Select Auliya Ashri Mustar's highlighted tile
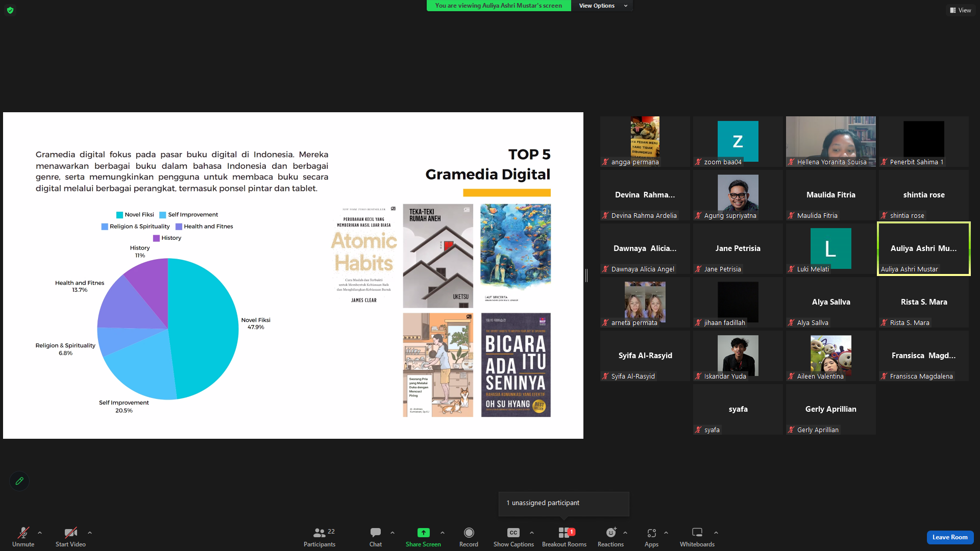Image resolution: width=980 pixels, height=551 pixels. coord(924,248)
